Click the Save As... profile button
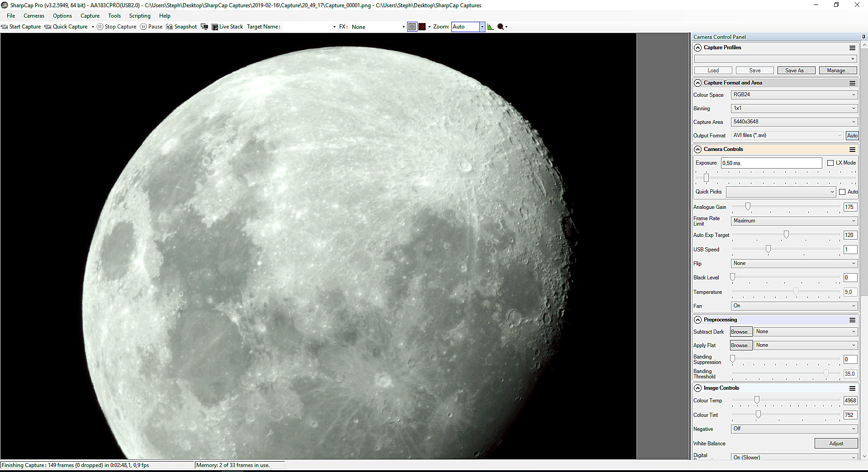868x472 pixels. tap(796, 71)
